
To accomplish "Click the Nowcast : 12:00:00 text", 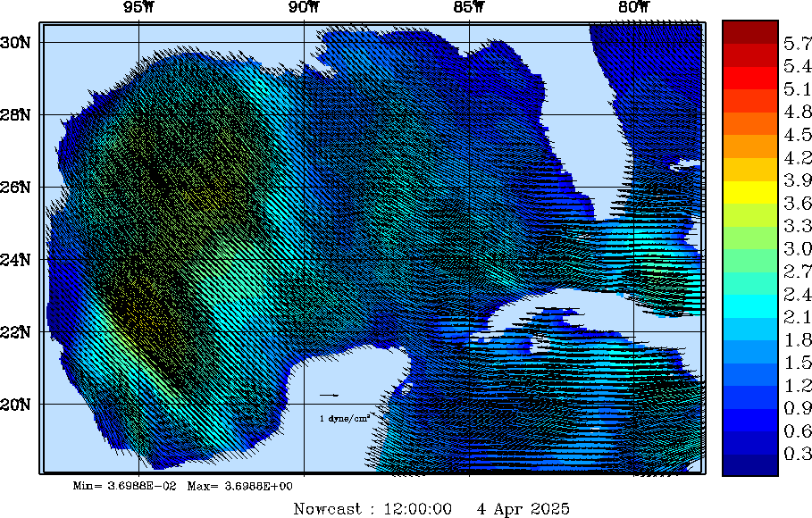I will (373, 509).
